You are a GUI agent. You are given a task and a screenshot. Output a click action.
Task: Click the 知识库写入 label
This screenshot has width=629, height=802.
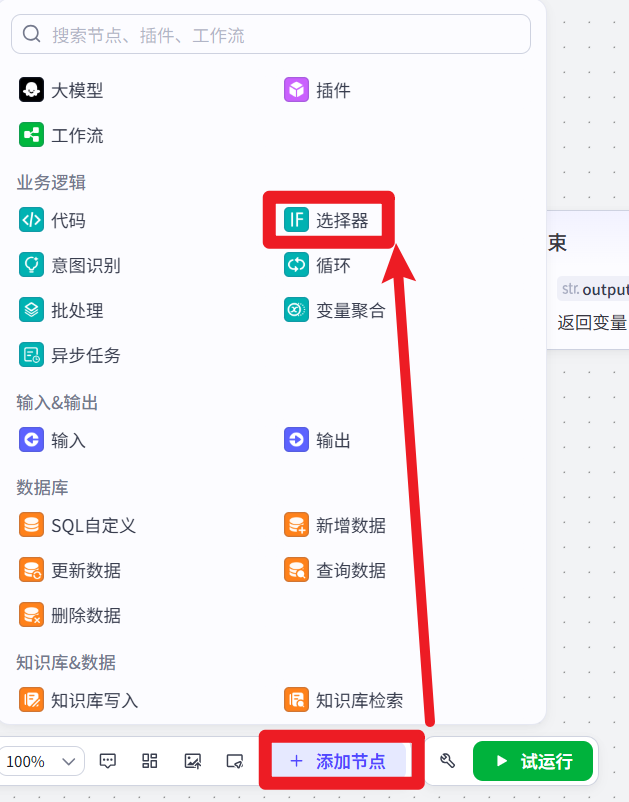[x=95, y=700]
